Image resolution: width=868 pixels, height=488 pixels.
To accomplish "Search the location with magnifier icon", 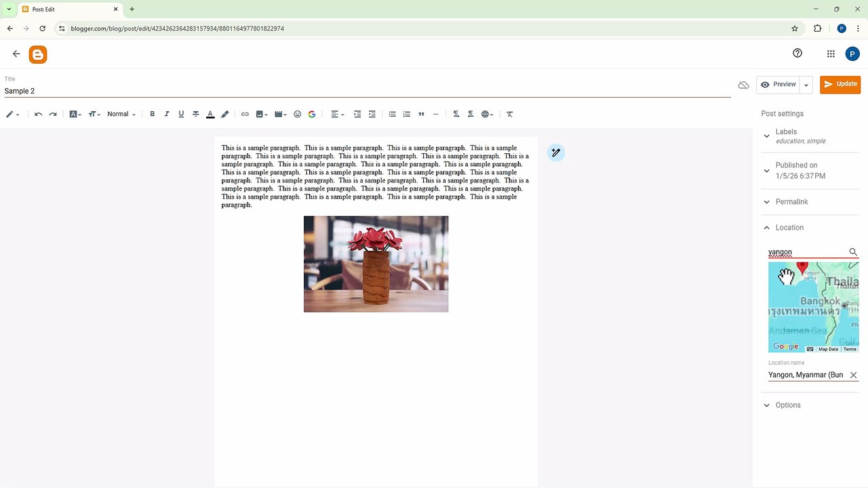I will tap(853, 252).
